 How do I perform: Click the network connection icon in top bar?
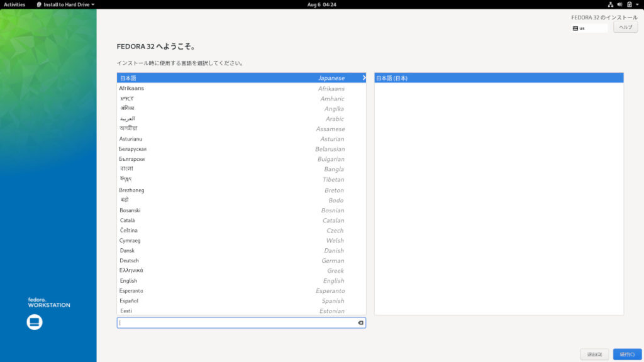(611, 4)
